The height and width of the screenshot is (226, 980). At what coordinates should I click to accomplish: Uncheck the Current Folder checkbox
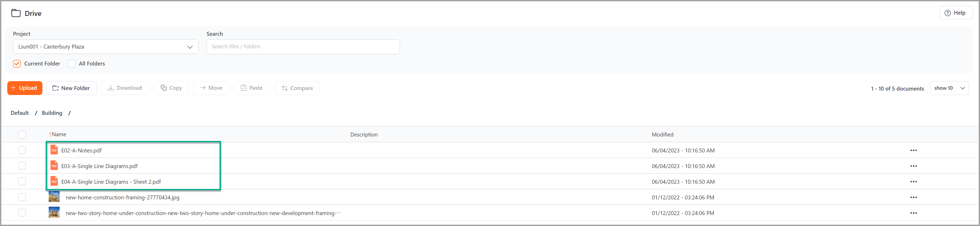(17, 64)
